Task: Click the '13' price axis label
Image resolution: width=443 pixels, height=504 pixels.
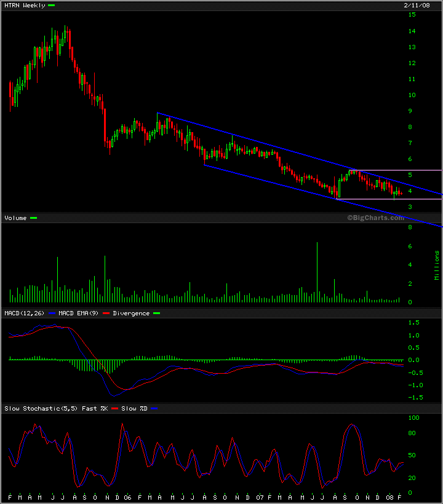Action: click(412, 47)
